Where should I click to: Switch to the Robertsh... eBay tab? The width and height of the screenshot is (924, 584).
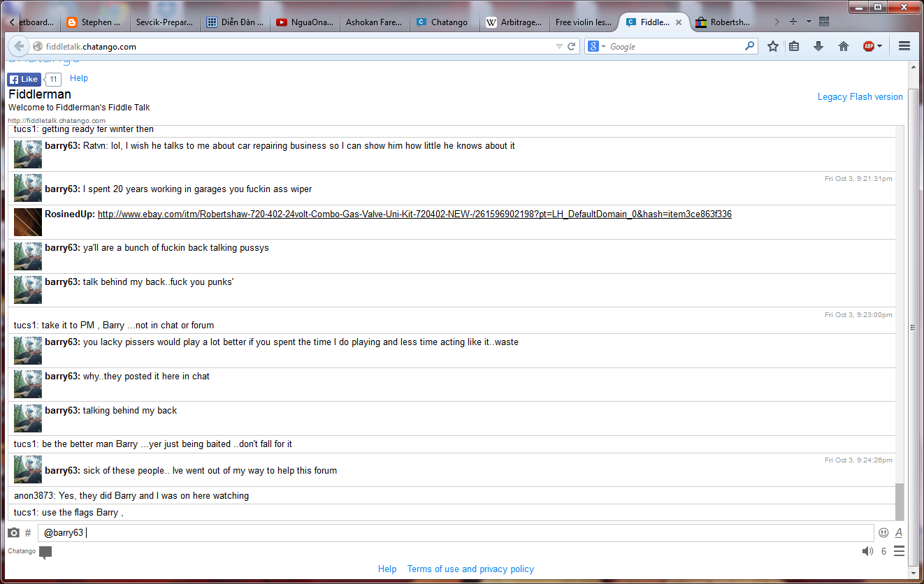coord(724,22)
